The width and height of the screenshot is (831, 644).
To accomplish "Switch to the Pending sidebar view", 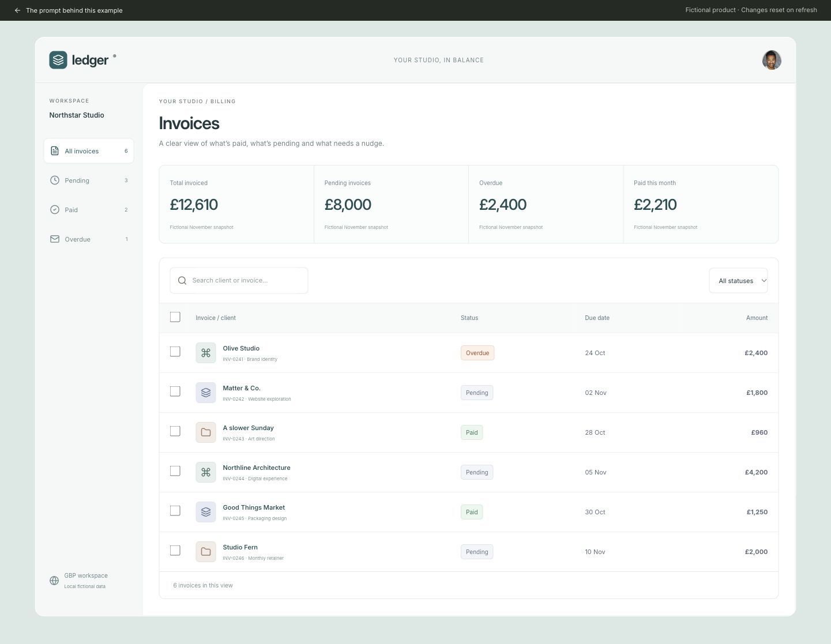I will click(x=89, y=180).
